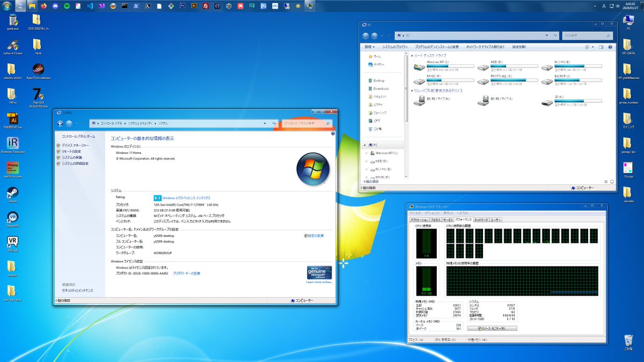Screen dimensions: 644x362
Task: Collapse the ハードディスクドライブ group
Action: 412,56
